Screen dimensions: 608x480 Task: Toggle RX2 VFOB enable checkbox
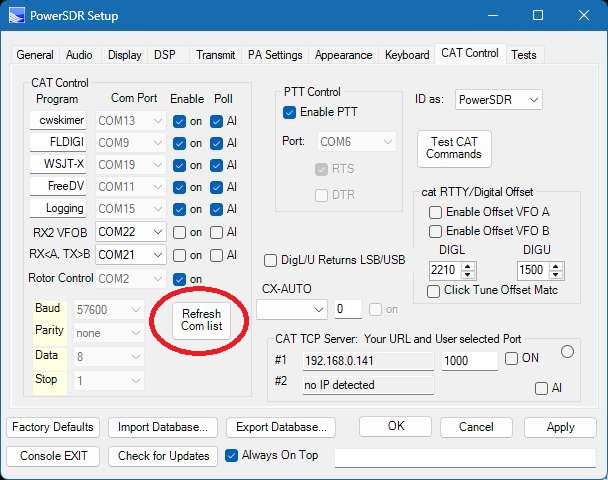coord(179,232)
